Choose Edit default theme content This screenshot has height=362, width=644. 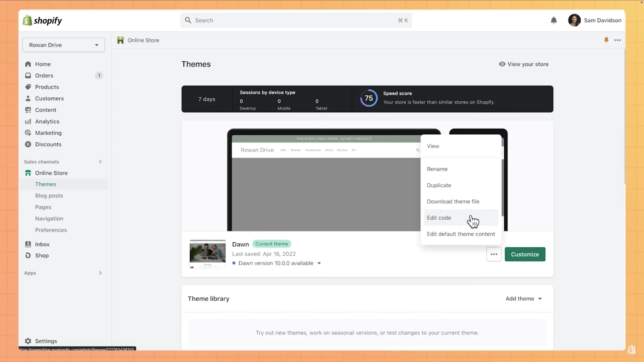461,234
